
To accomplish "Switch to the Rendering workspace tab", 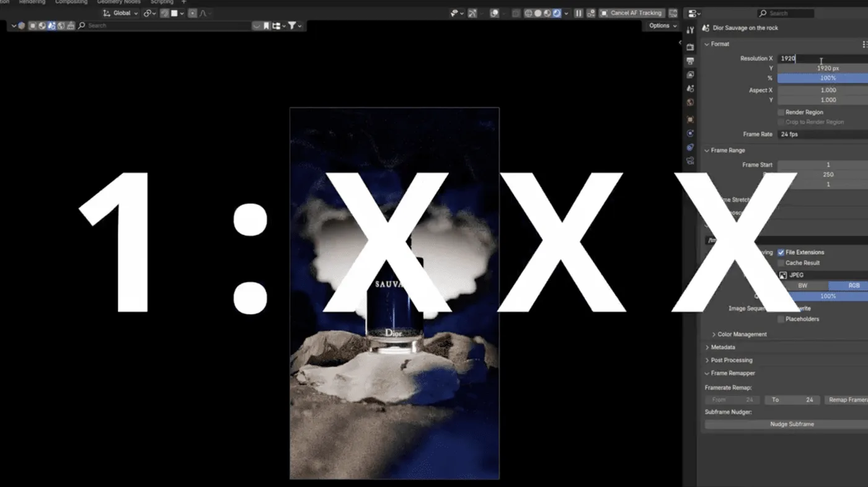I will point(32,2).
